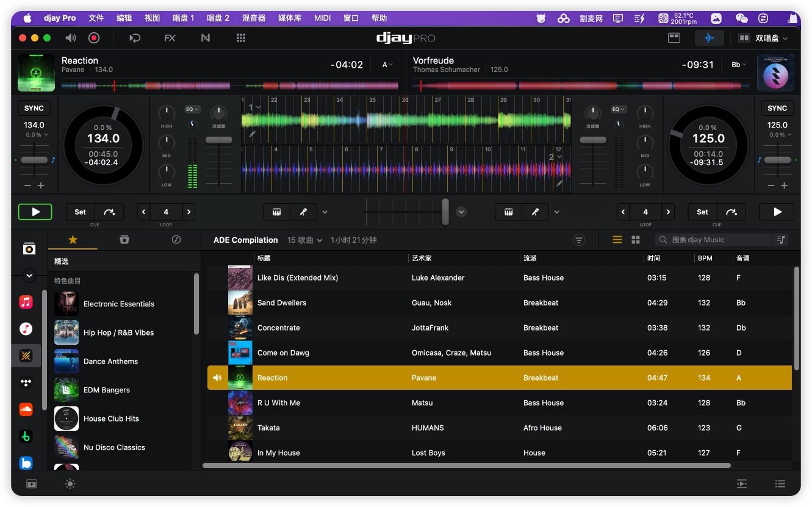812x507 pixels.
Task: Open Deck 2 EQ mode dropdown
Action: point(619,109)
